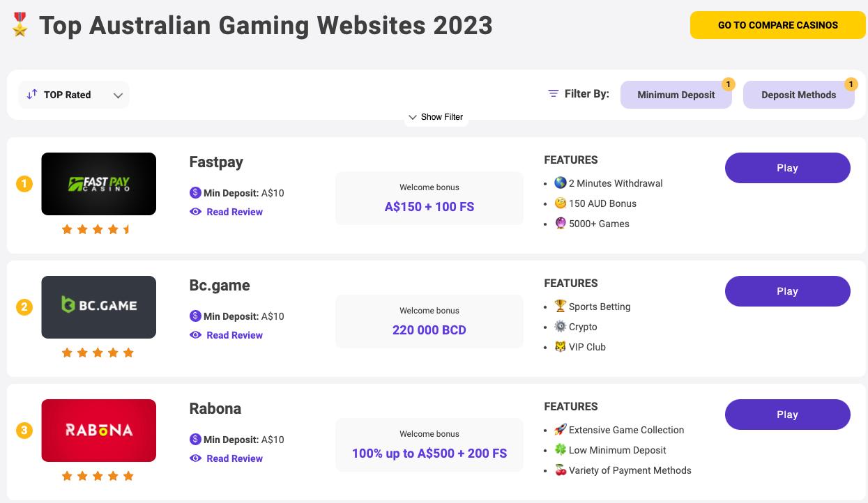The image size is (868, 503).
Task: Click the globe icon next to 2 Minutes Withdrawal
Action: 561,183
